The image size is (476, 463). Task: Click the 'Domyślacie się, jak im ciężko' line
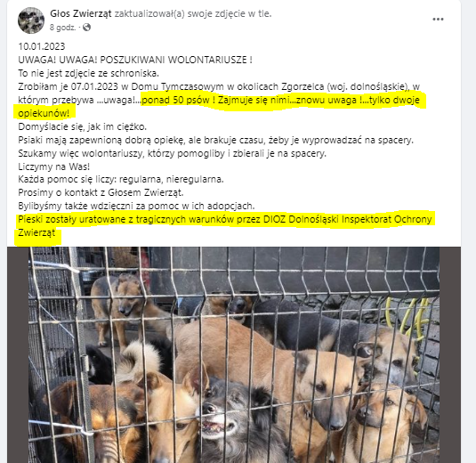coord(82,126)
